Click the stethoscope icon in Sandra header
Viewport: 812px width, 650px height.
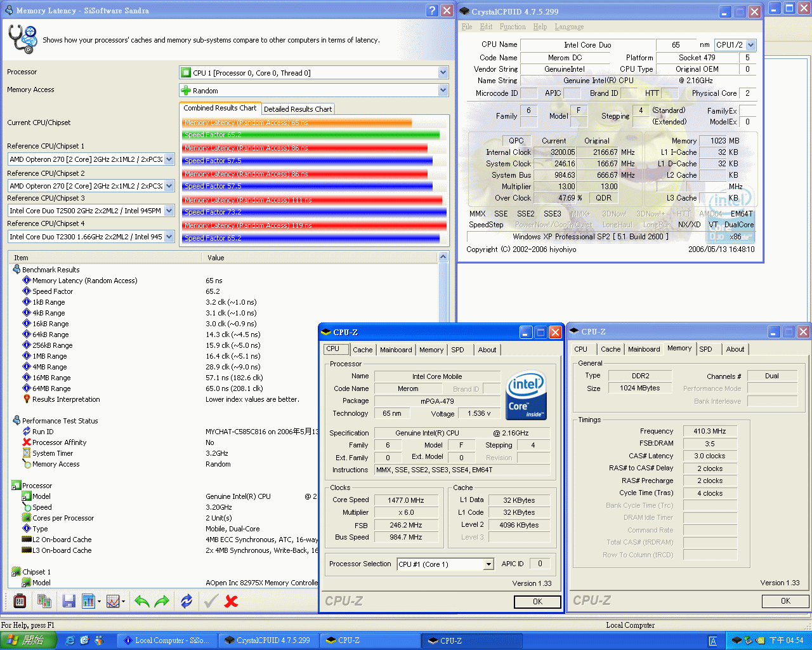[x=22, y=39]
